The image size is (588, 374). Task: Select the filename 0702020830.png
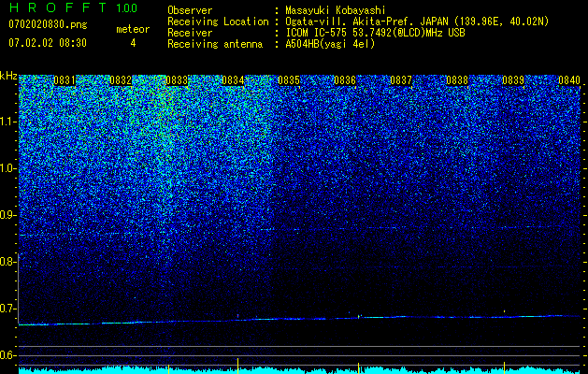pyautogui.click(x=48, y=25)
